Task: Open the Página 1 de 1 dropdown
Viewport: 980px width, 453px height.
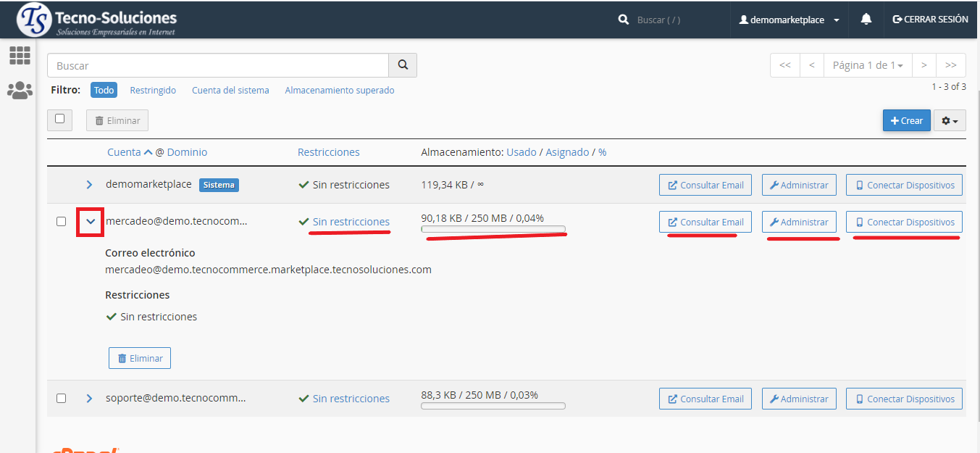Action: point(868,65)
